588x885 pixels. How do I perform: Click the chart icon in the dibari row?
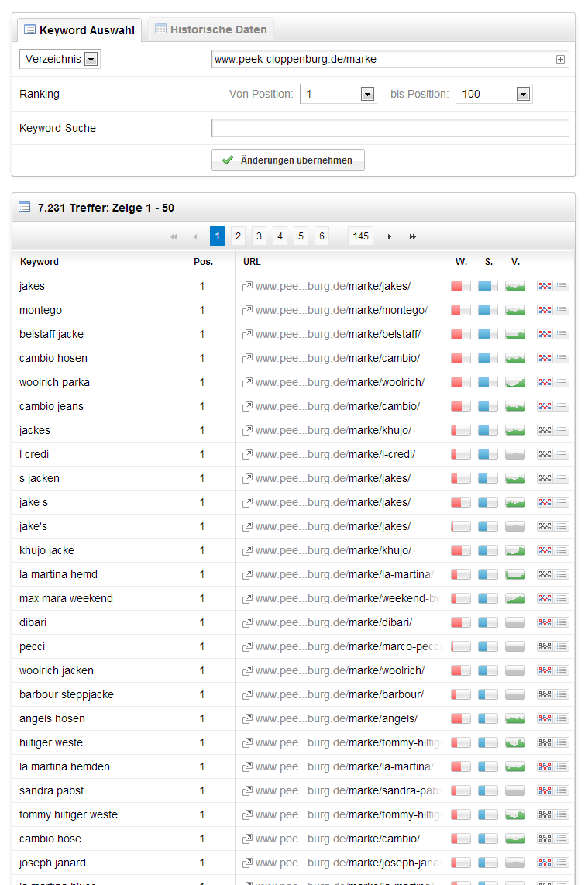545,623
